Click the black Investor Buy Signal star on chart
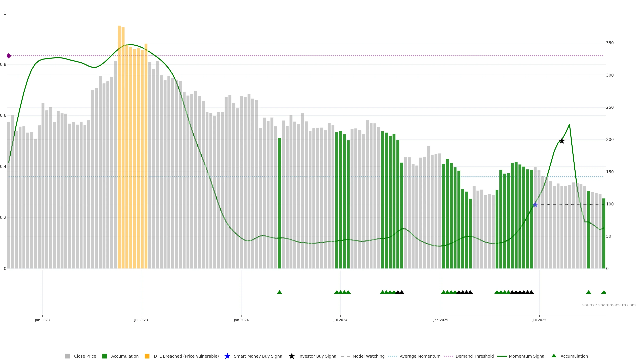This screenshot has width=644, height=362. (561, 141)
